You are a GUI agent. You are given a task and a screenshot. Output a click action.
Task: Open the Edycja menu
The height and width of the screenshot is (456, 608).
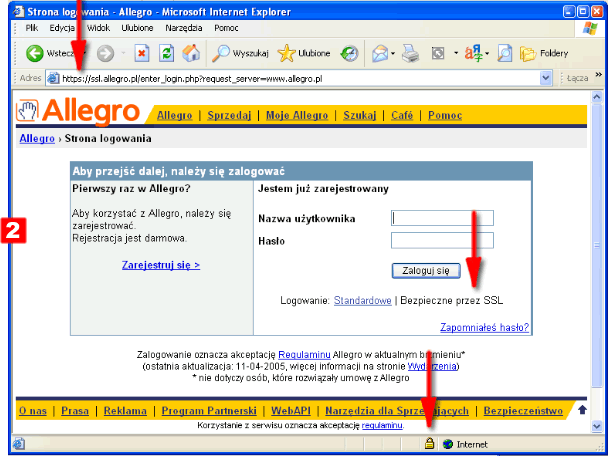click(62, 28)
